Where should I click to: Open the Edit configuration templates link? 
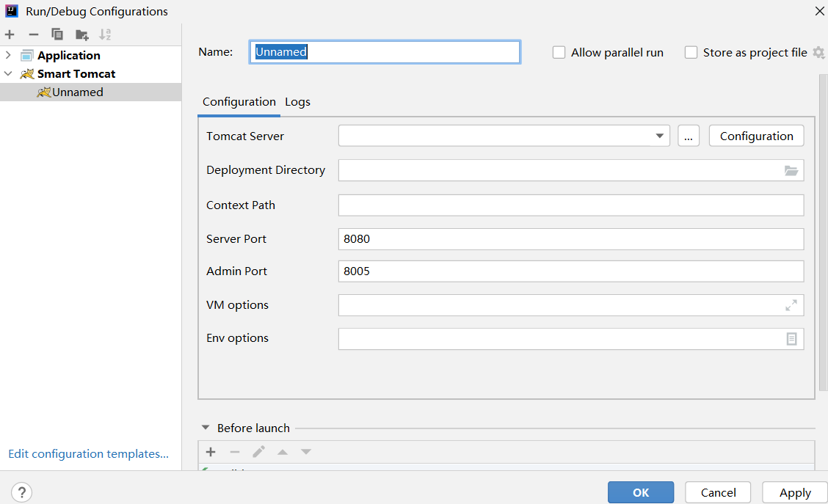pyautogui.click(x=88, y=453)
